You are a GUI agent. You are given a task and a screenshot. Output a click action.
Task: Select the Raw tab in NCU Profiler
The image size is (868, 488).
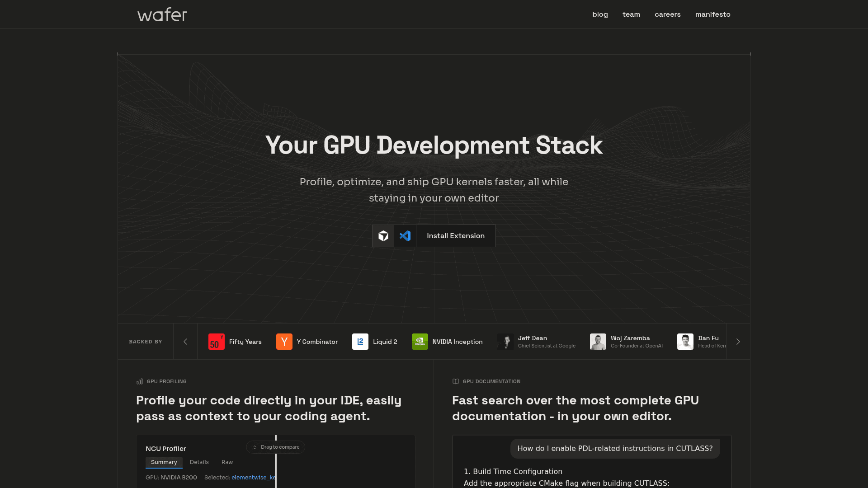[x=227, y=462]
